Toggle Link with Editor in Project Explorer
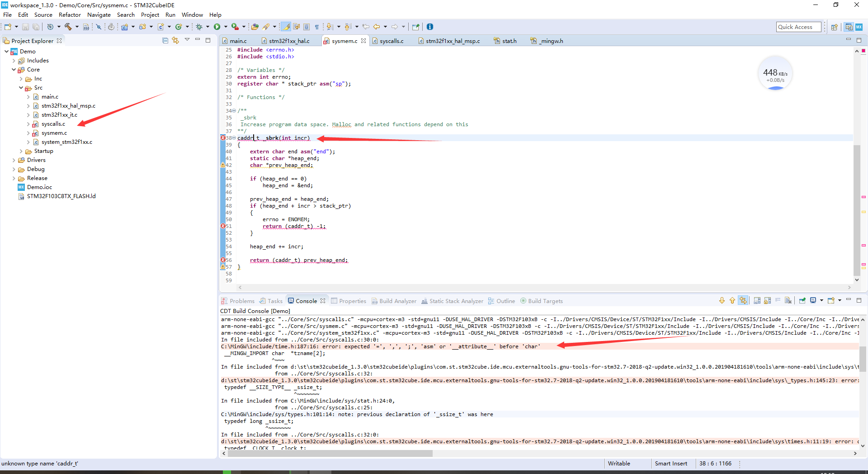The width and height of the screenshot is (868, 474). [x=175, y=40]
